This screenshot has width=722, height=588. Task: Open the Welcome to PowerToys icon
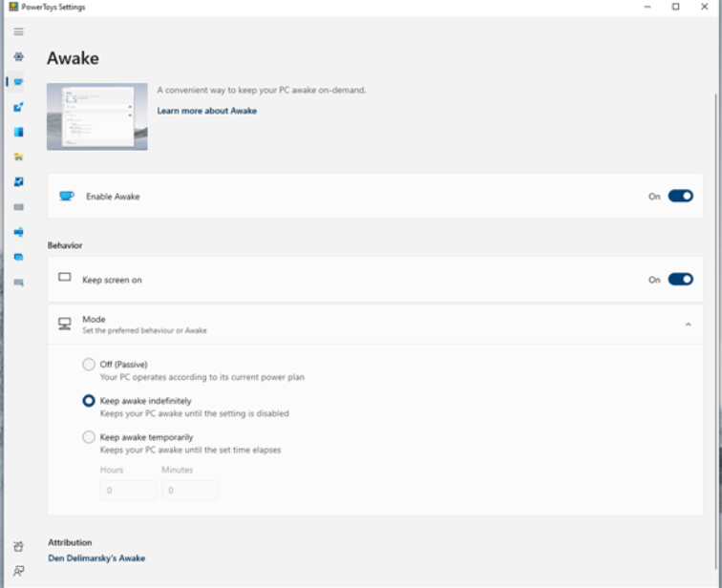18,547
